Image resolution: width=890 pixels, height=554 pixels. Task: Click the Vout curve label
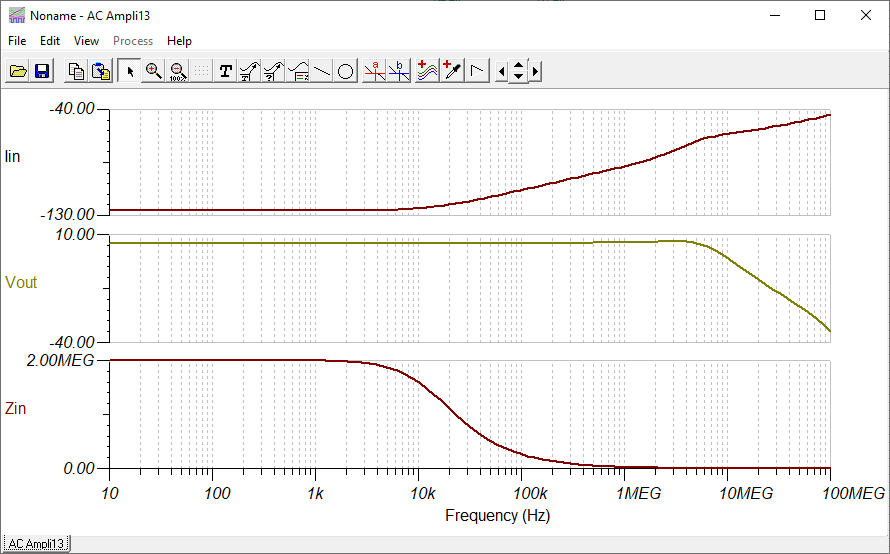point(21,282)
